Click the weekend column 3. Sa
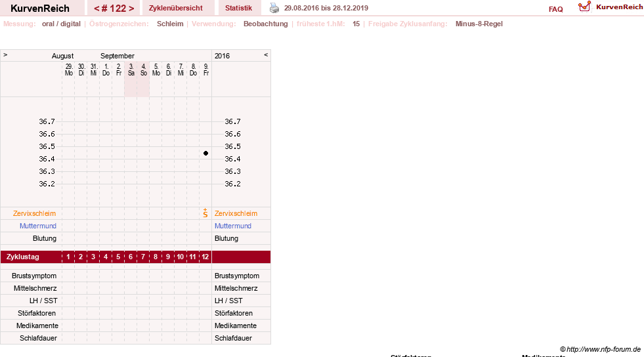The image size is (644, 357). pos(131,70)
